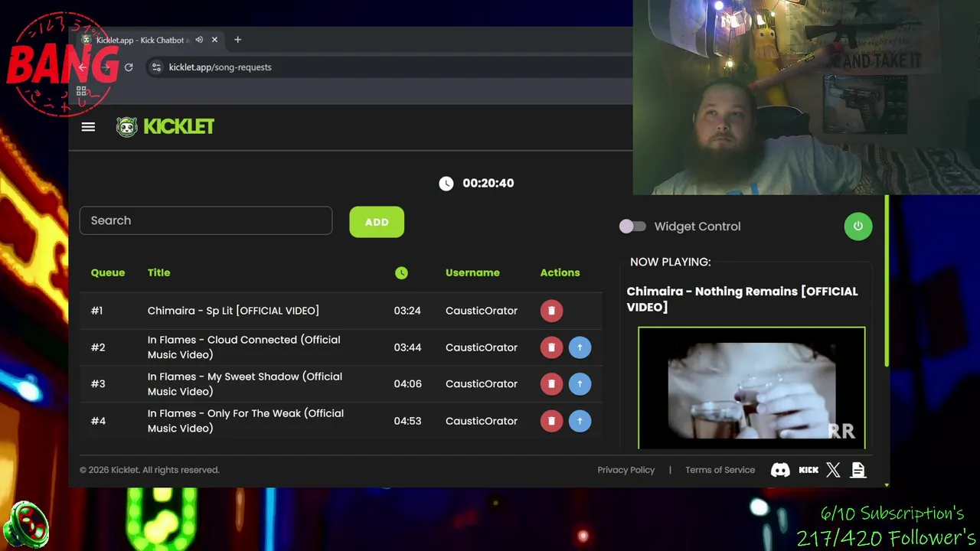Viewport: 980px width, 551px height.
Task: Click the Actions column header
Action: point(560,272)
